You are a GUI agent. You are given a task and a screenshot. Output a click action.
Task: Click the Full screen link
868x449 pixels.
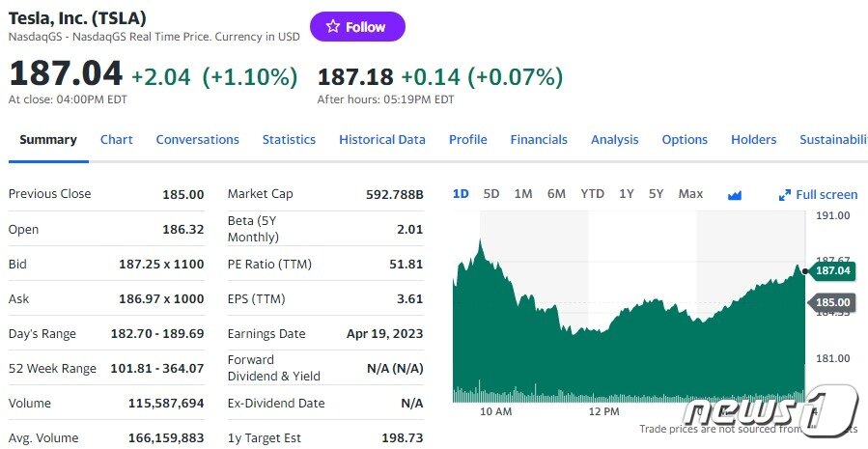click(x=826, y=195)
